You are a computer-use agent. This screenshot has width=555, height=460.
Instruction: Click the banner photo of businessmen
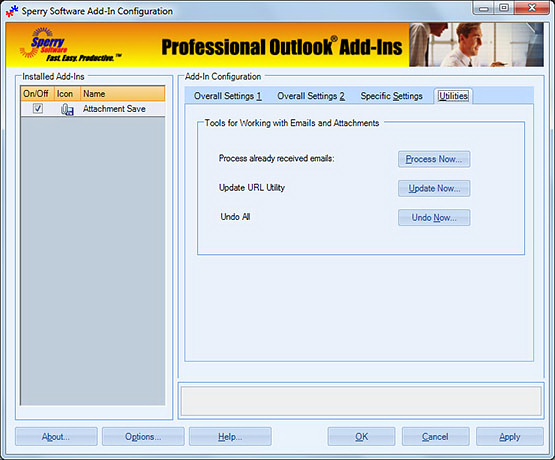[x=476, y=45]
